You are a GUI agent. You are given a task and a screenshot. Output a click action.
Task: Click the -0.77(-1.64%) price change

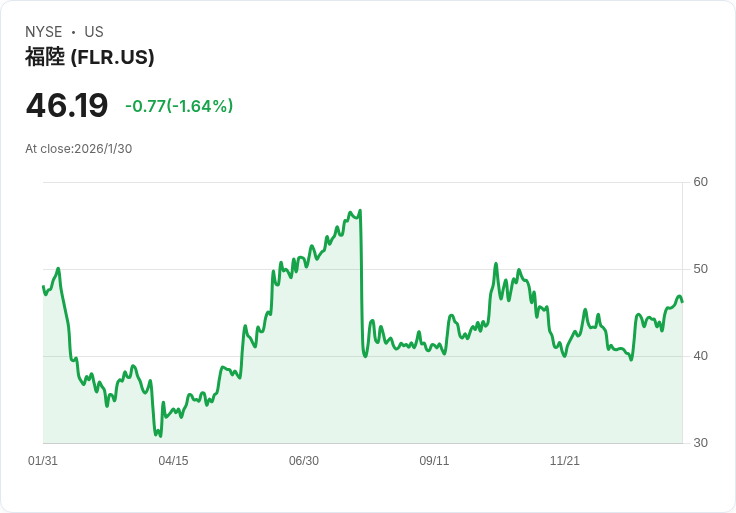[179, 106]
